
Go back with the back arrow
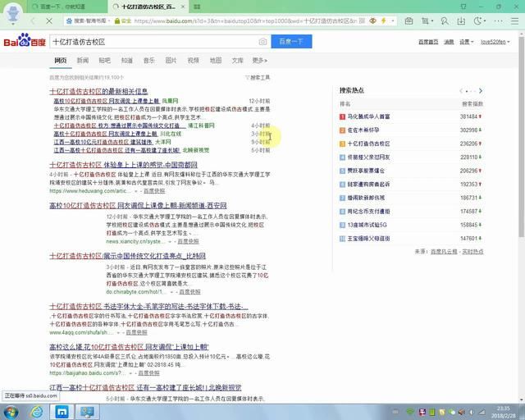pos(33,21)
